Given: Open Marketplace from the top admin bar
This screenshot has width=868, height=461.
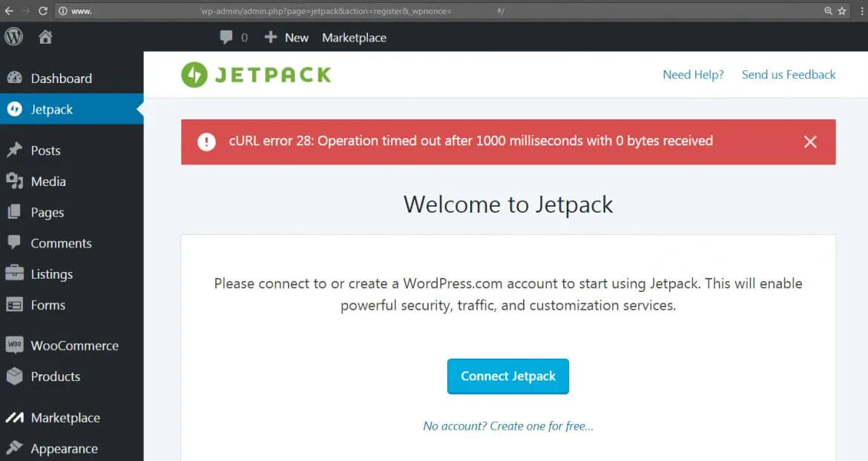Looking at the screenshot, I should coord(354,37).
